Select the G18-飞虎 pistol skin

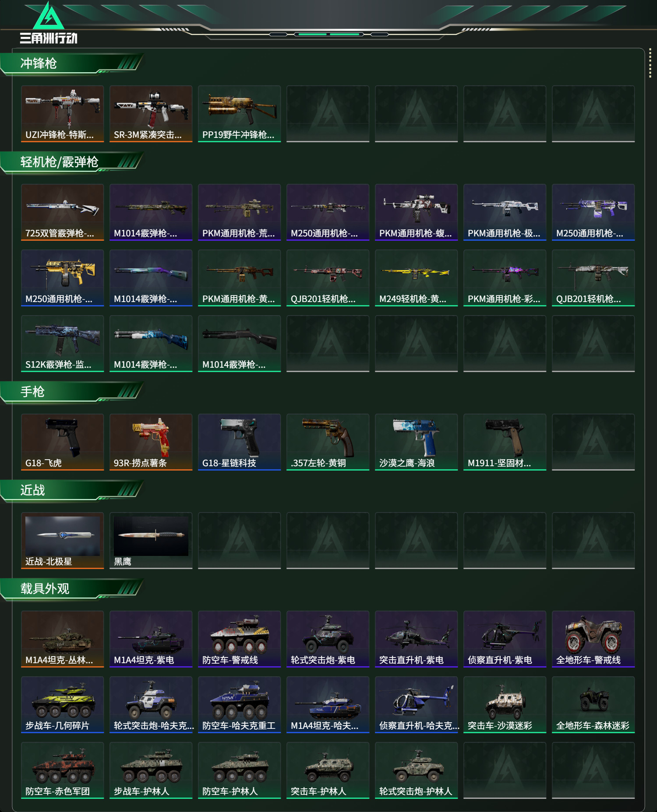pyautogui.click(x=63, y=442)
